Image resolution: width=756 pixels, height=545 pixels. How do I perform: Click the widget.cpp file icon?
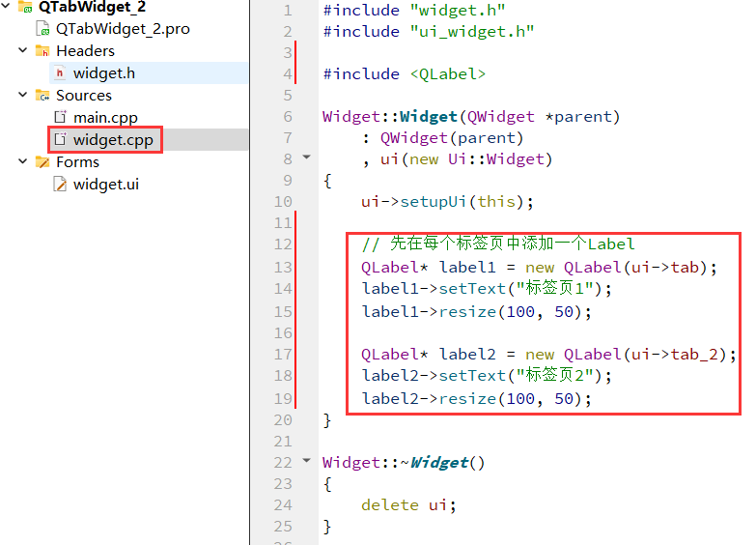pyautogui.click(x=60, y=139)
